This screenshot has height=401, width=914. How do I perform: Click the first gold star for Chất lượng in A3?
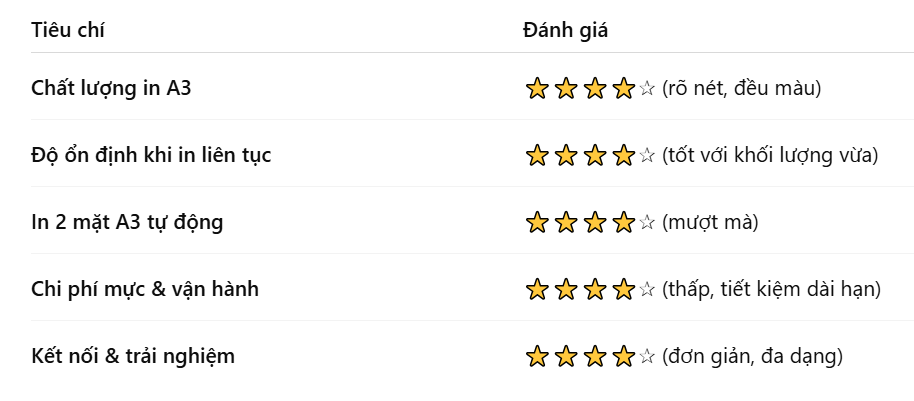537,89
